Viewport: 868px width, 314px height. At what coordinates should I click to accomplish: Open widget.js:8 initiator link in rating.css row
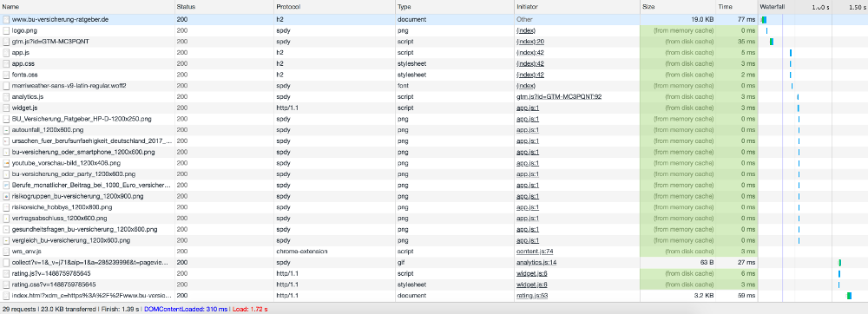point(532,285)
